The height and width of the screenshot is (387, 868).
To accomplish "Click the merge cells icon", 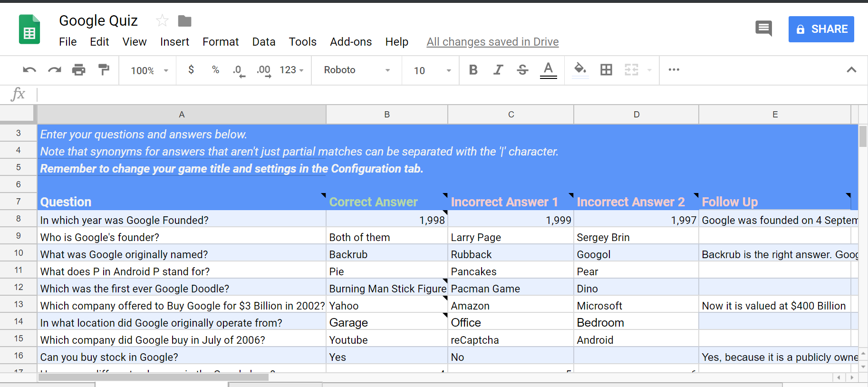I will [x=631, y=70].
